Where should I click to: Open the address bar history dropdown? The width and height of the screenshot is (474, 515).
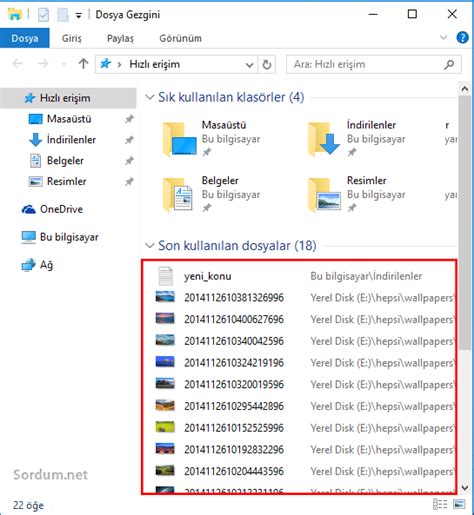249,65
